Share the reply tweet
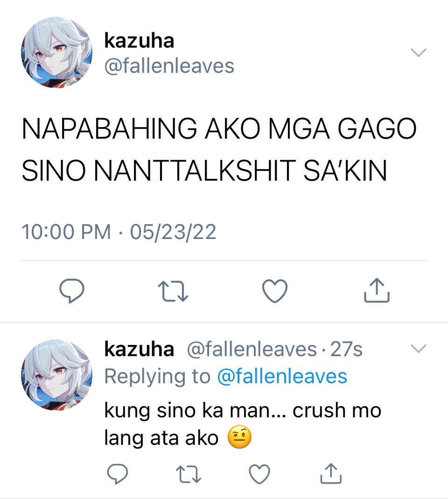 [331, 473]
